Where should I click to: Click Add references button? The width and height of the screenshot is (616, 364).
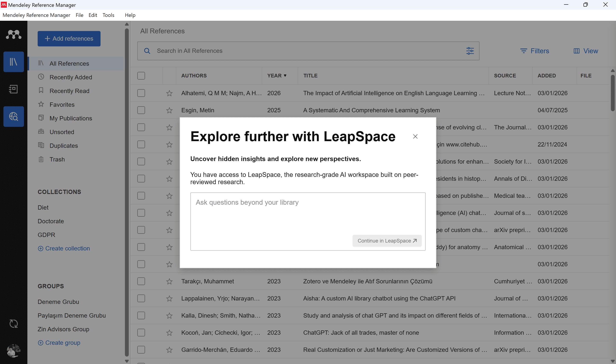click(x=69, y=38)
